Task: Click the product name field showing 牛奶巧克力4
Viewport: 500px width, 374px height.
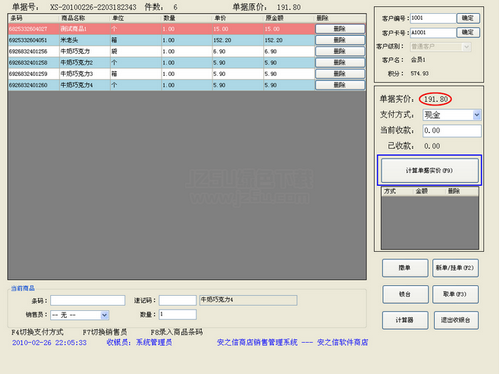Action: tap(248, 300)
